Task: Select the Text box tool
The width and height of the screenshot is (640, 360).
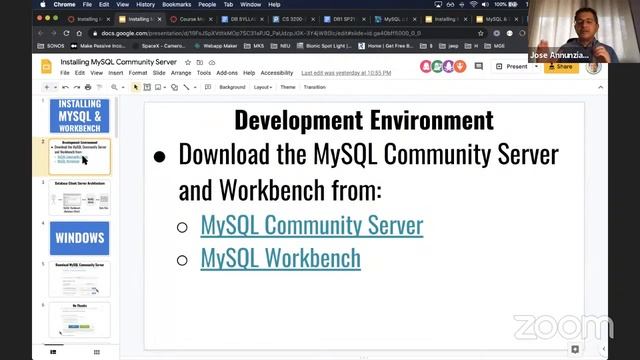Action: click(x=147, y=87)
